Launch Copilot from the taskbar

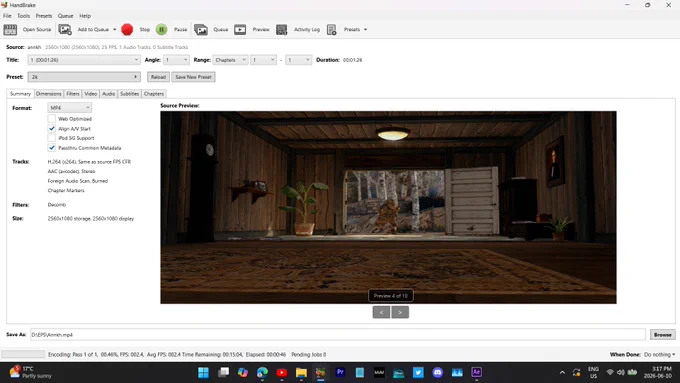pos(243,373)
